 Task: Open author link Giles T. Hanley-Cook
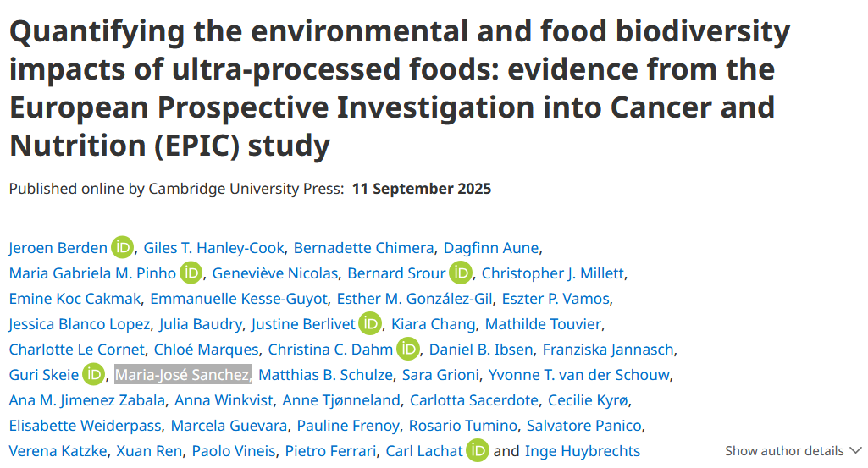click(x=214, y=248)
